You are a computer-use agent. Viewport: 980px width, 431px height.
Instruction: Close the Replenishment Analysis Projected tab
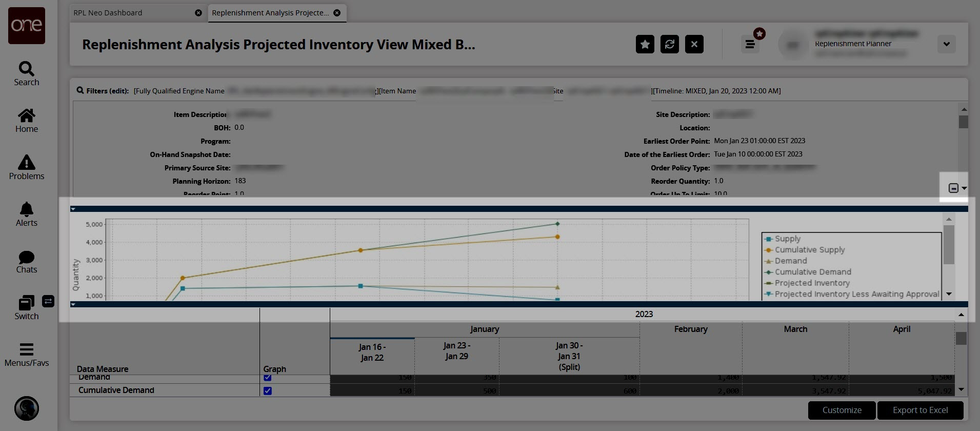coord(337,13)
